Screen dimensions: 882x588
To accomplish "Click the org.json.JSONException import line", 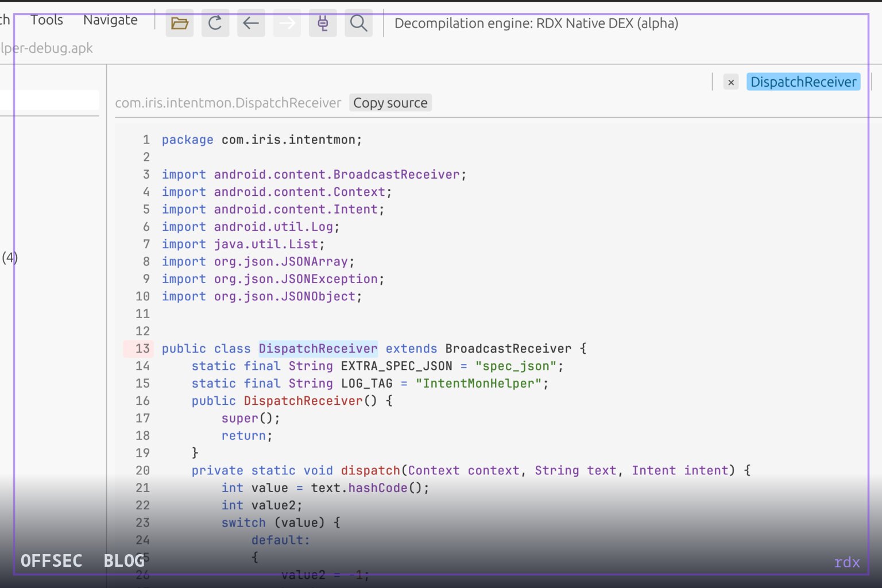I will tap(273, 279).
